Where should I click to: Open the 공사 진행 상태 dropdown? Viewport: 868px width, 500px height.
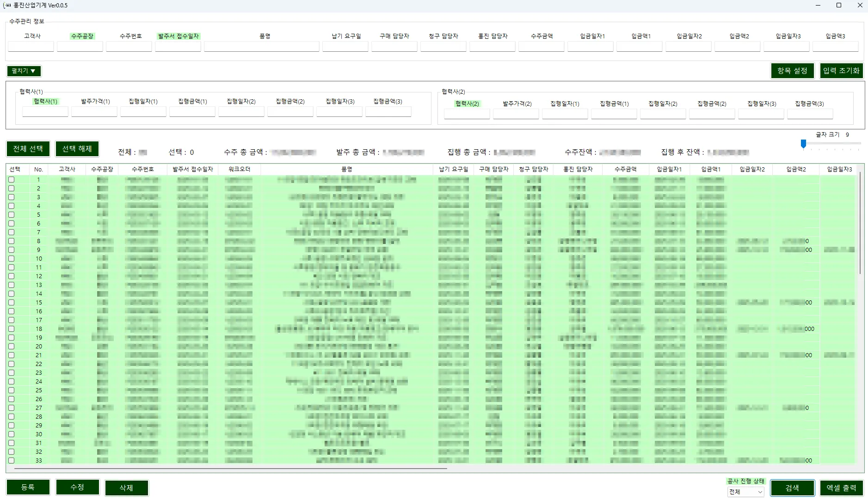coord(745,492)
